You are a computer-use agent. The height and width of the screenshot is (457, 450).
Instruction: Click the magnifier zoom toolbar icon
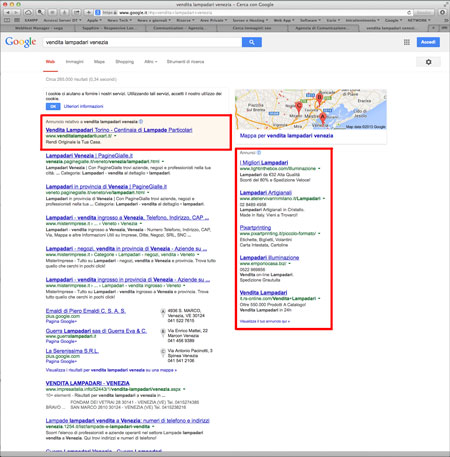[x=40, y=12]
